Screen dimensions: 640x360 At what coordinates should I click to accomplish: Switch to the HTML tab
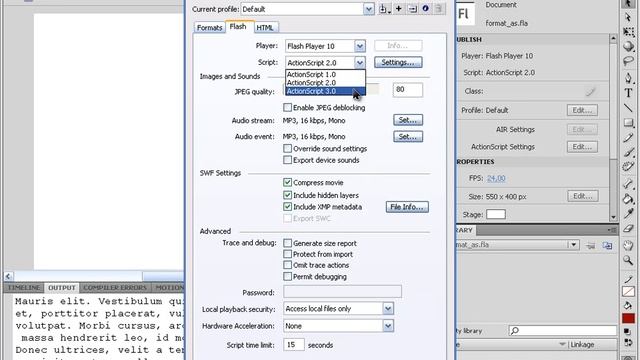[265, 27]
